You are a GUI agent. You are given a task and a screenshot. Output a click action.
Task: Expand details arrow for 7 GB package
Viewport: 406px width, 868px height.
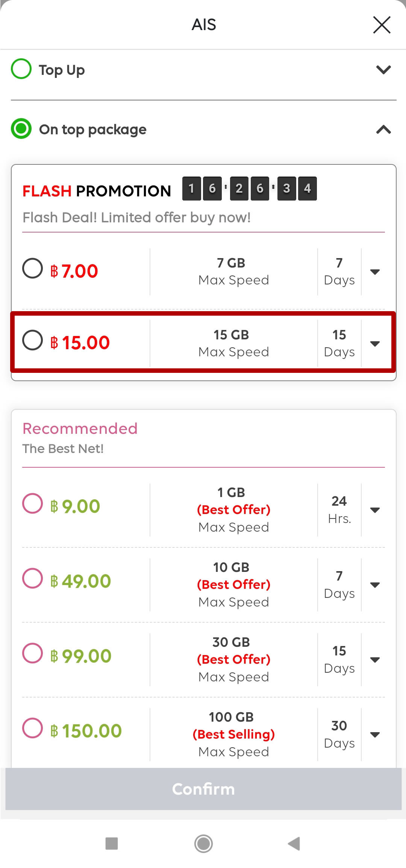click(375, 272)
